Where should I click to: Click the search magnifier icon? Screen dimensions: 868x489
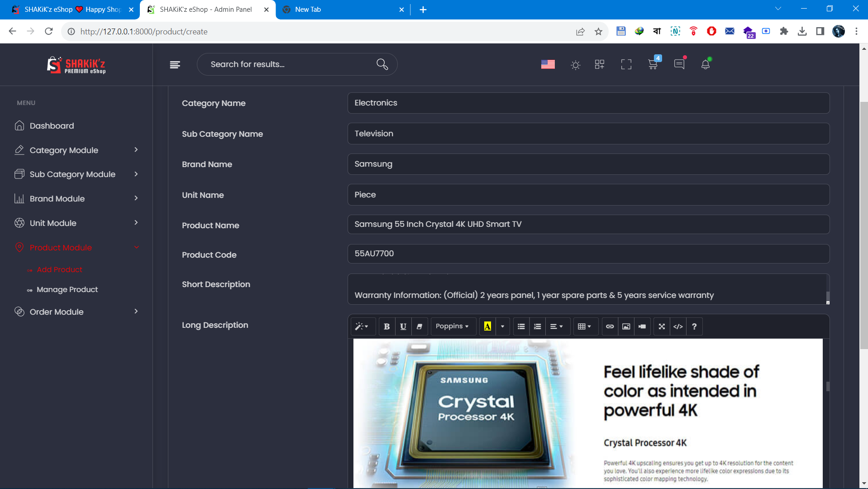(x=382, y=64)
